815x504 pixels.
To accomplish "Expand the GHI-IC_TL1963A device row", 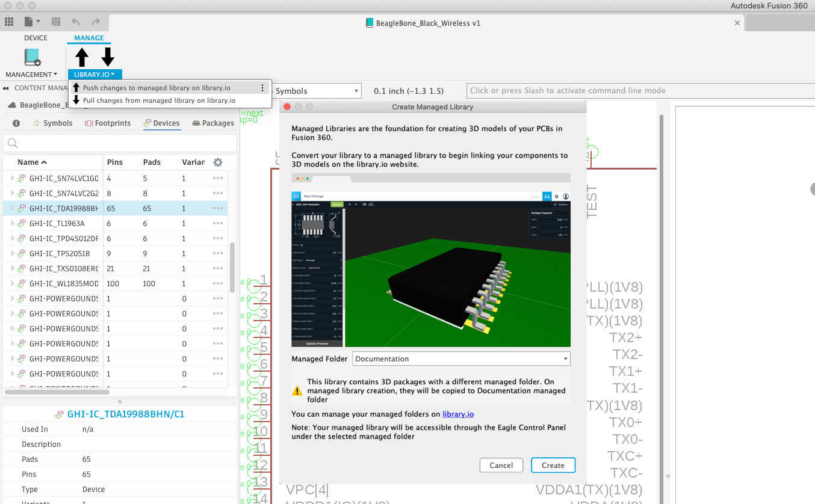I will click(12, 224).
